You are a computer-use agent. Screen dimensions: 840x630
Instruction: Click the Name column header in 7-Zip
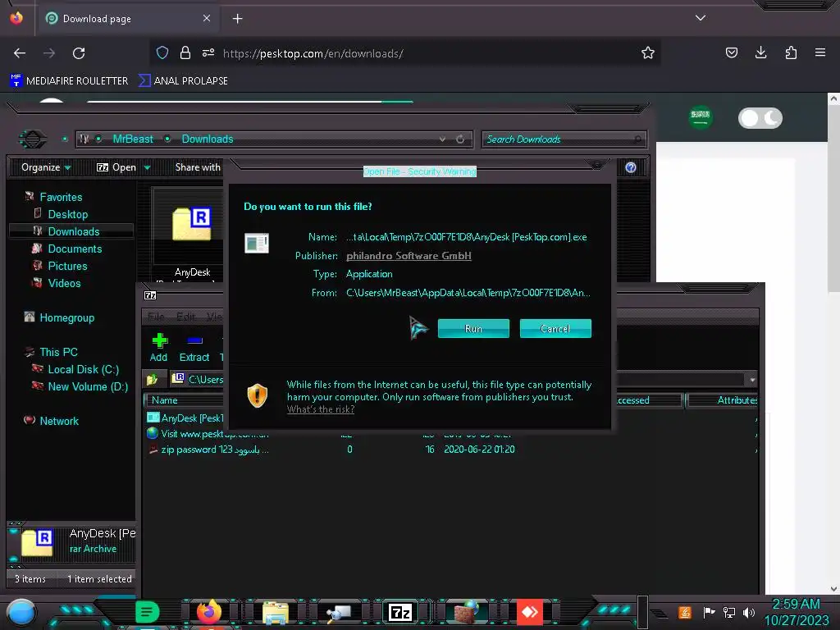184,400
